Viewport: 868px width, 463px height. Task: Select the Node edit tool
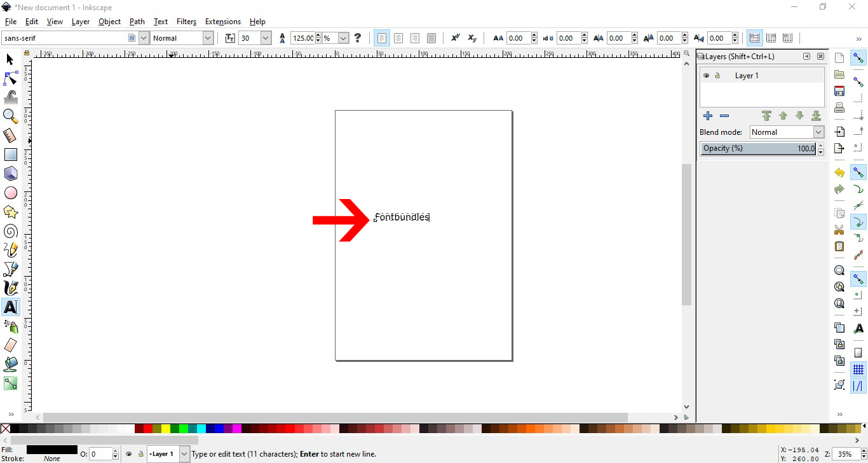pyautogui.click(x=10, y=78)
